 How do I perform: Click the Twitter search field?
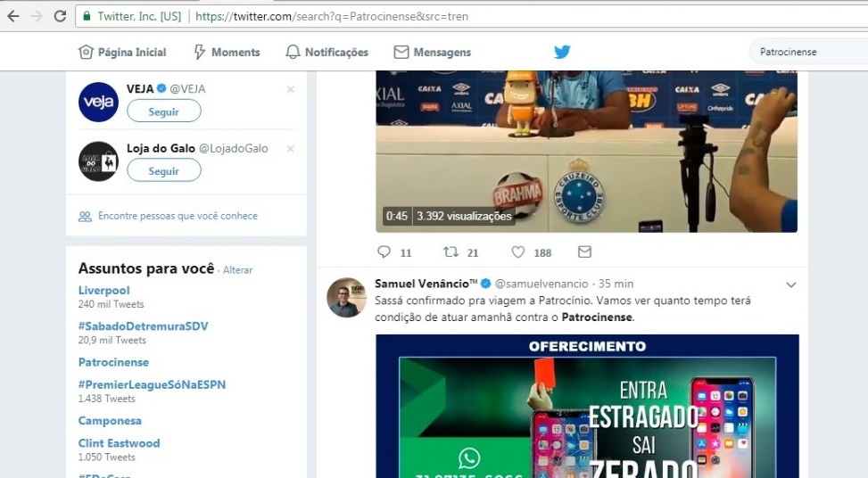tap(807, 52)
